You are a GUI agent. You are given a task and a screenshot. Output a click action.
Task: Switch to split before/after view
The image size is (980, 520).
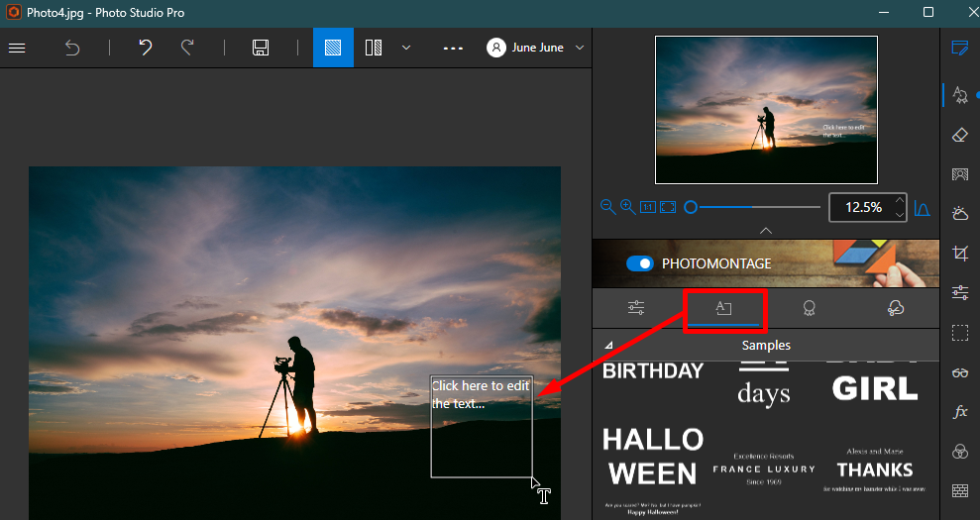374,48
